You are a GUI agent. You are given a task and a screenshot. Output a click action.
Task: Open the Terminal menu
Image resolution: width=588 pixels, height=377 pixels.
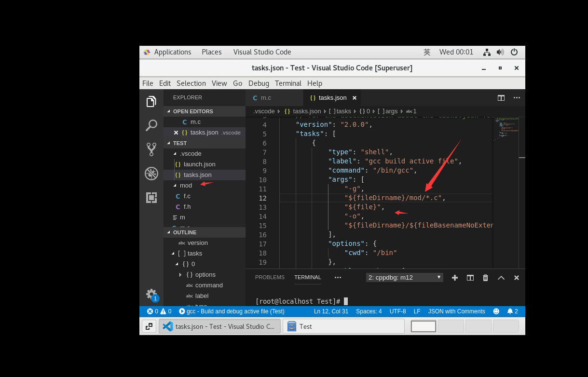288,83
